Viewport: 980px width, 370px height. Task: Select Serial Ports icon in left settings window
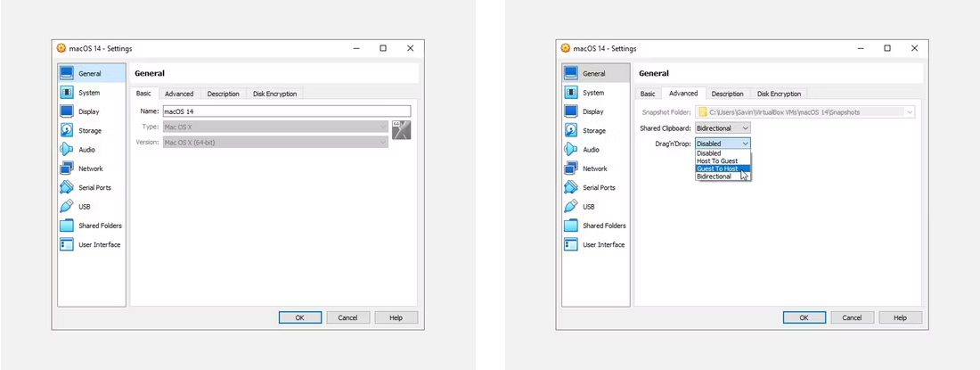coord(66,187)
